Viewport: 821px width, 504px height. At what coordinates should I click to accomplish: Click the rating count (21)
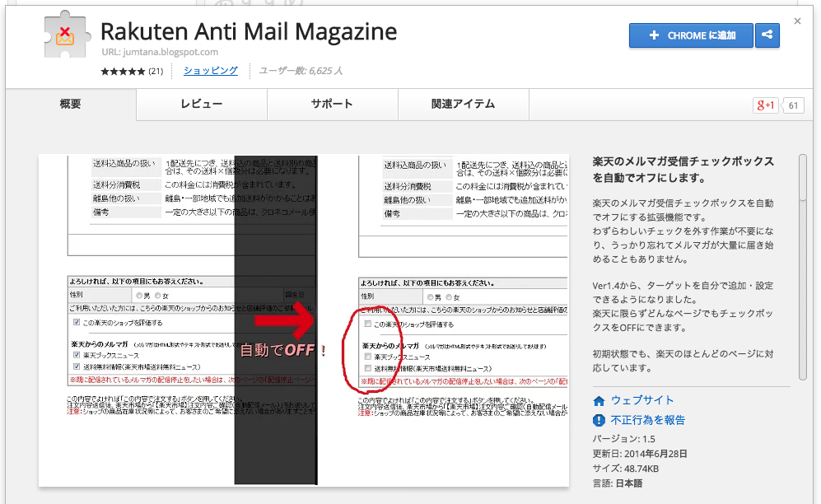[x=156, y=71]
